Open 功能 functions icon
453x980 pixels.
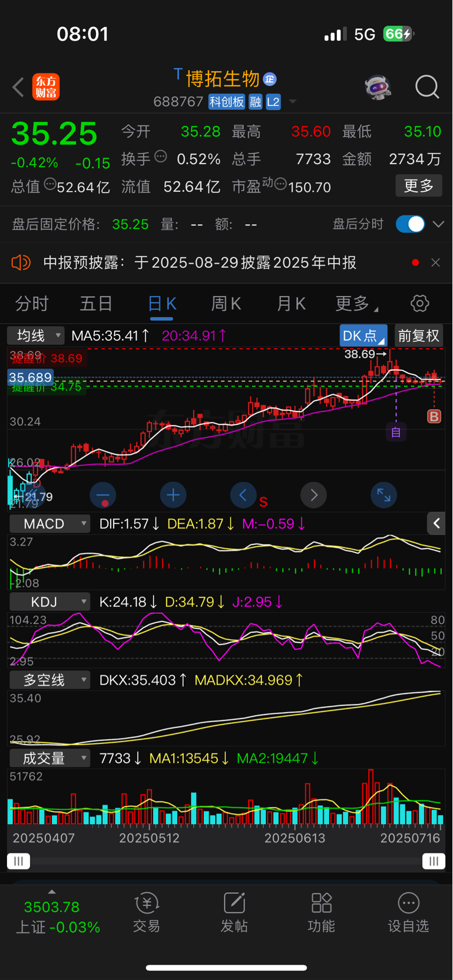[x=322, y=913]
